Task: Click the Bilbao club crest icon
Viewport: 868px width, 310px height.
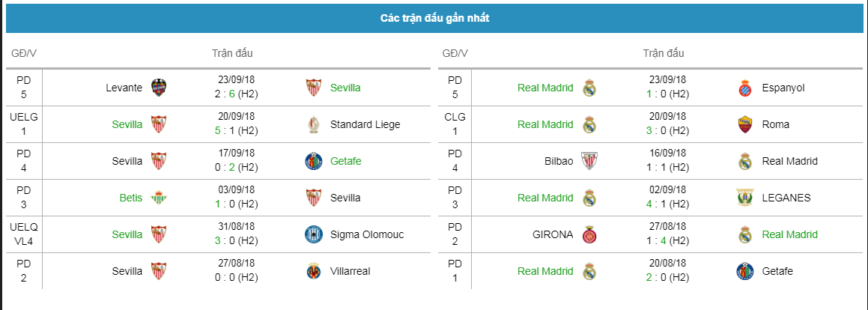Action: [x=589, y=161]
